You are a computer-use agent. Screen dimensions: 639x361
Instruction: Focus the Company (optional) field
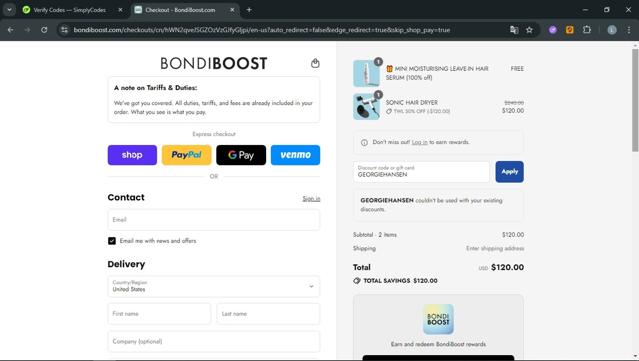214,341
